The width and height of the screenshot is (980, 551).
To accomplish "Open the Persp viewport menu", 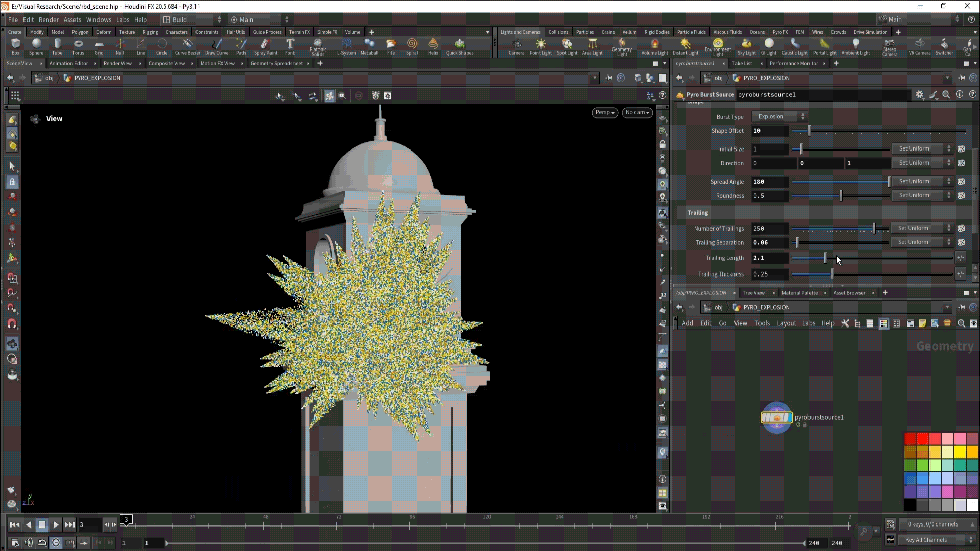I will click(x=605, y=112).
